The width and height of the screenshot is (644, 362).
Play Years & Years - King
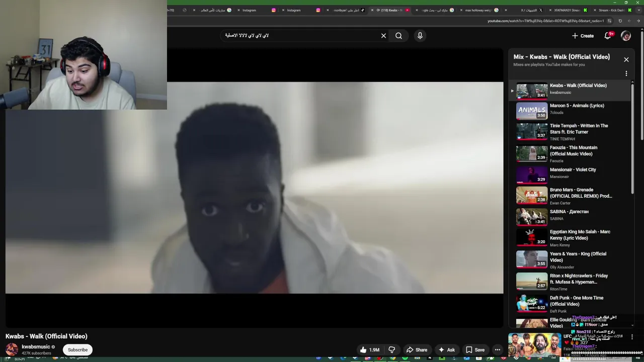pos(578,257)
